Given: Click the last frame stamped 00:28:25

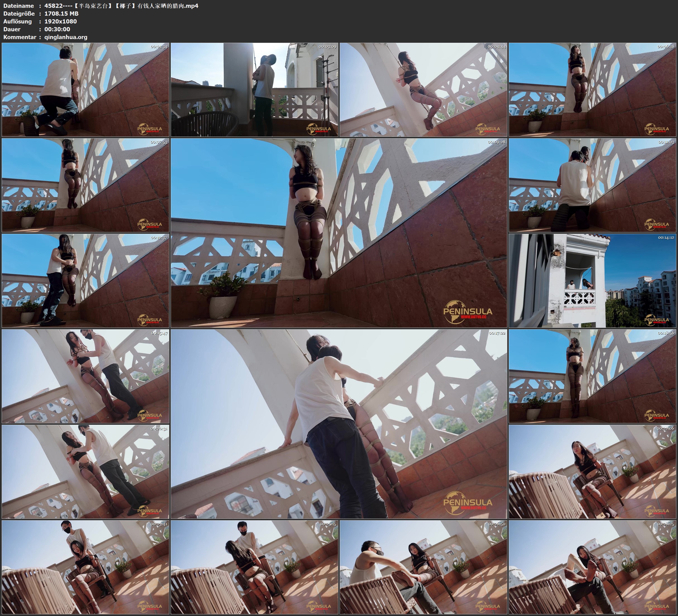Looking at the screenshot, I should pos(592,567).
